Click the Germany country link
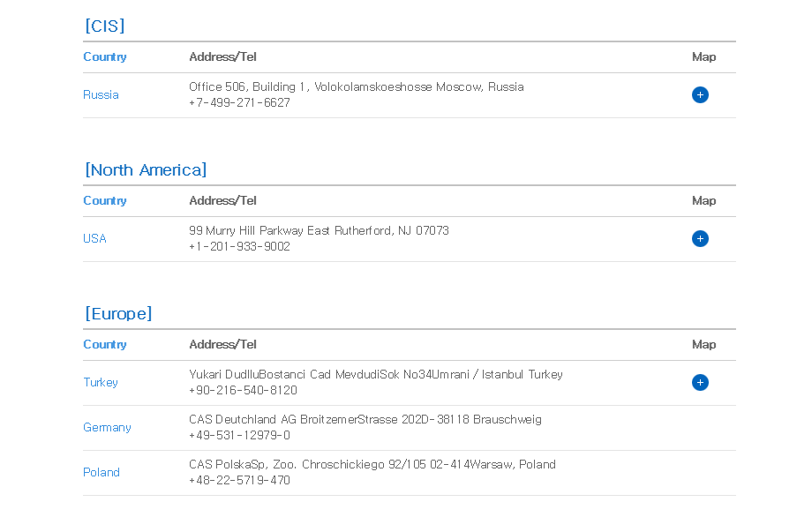 [107, 428]
